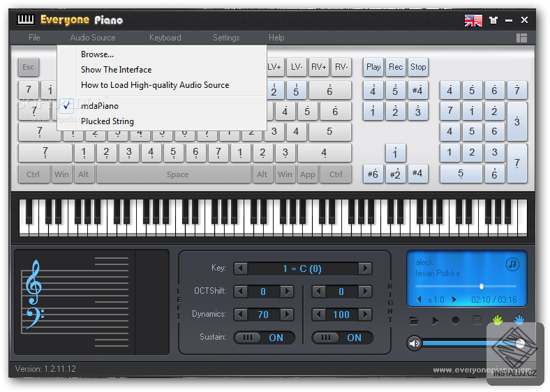Click the record circle icon under player
The image size is (550, 392).
[456, 320]
